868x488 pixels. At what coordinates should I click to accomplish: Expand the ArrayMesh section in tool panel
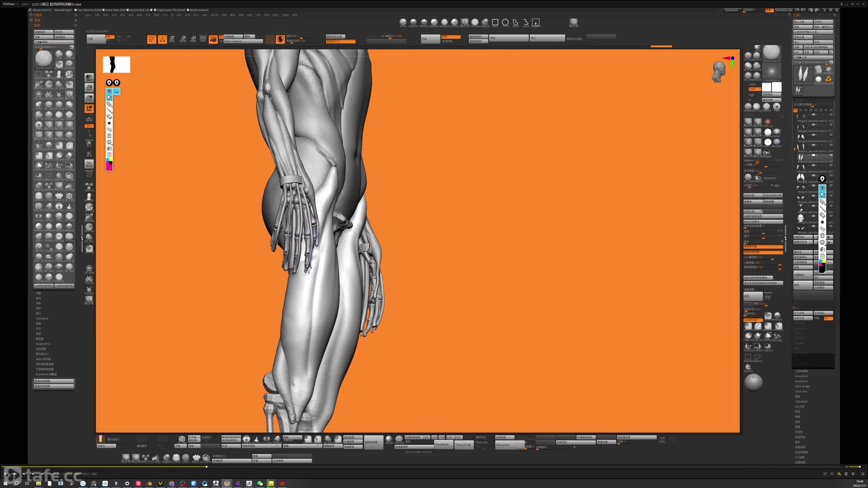[801, 376]
